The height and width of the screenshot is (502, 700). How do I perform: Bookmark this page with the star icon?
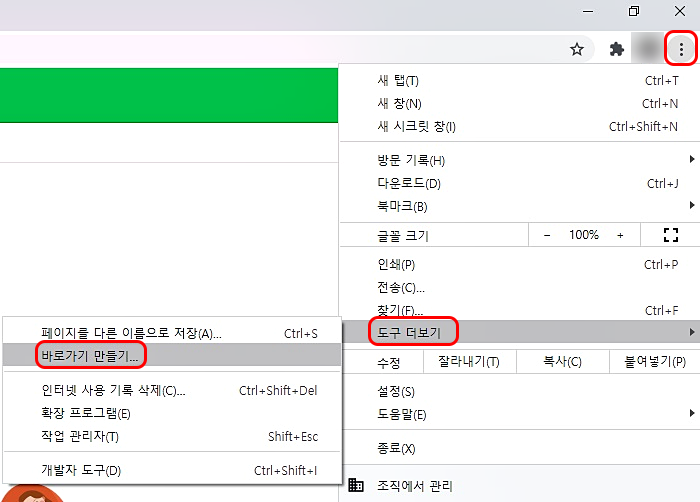(577, 49)
